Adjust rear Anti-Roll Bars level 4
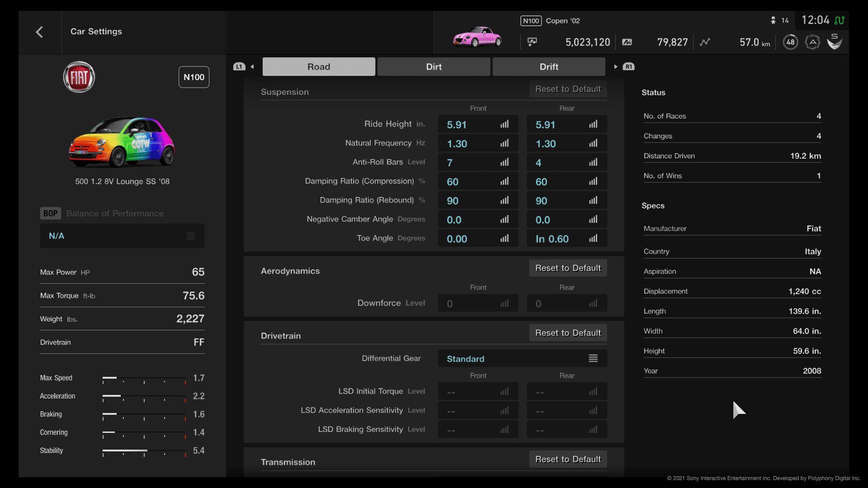 (567, 162)
